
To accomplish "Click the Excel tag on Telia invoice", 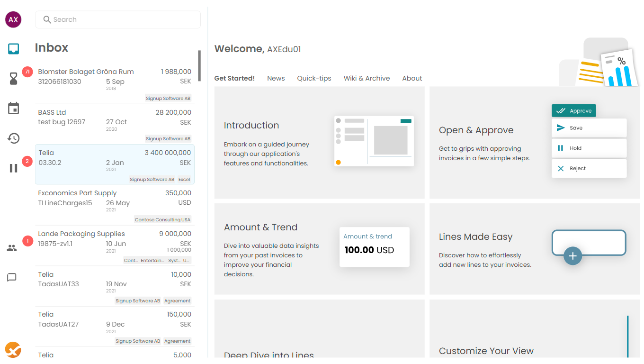I will [x=184, y=180].
